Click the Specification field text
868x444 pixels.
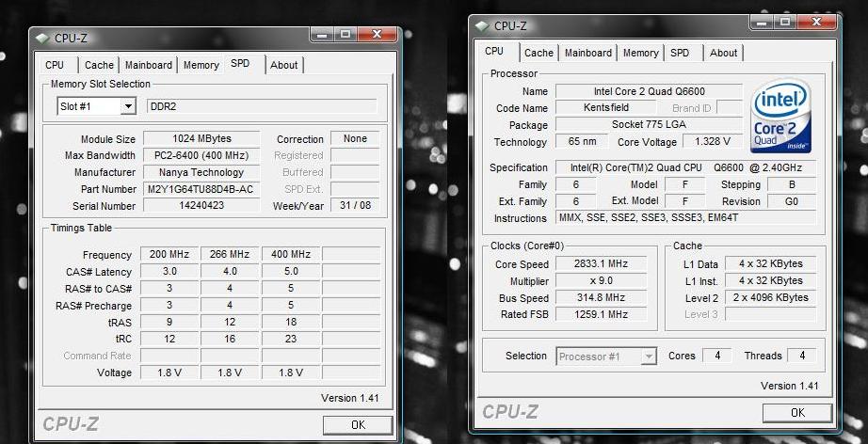pyautogui.click(x=686, y=167)
